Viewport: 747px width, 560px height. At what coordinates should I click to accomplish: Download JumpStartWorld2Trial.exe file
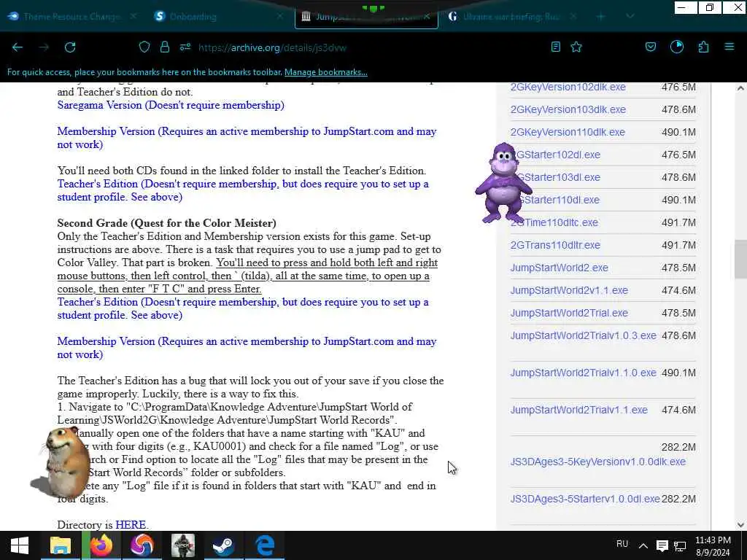[x=569, y=313]
